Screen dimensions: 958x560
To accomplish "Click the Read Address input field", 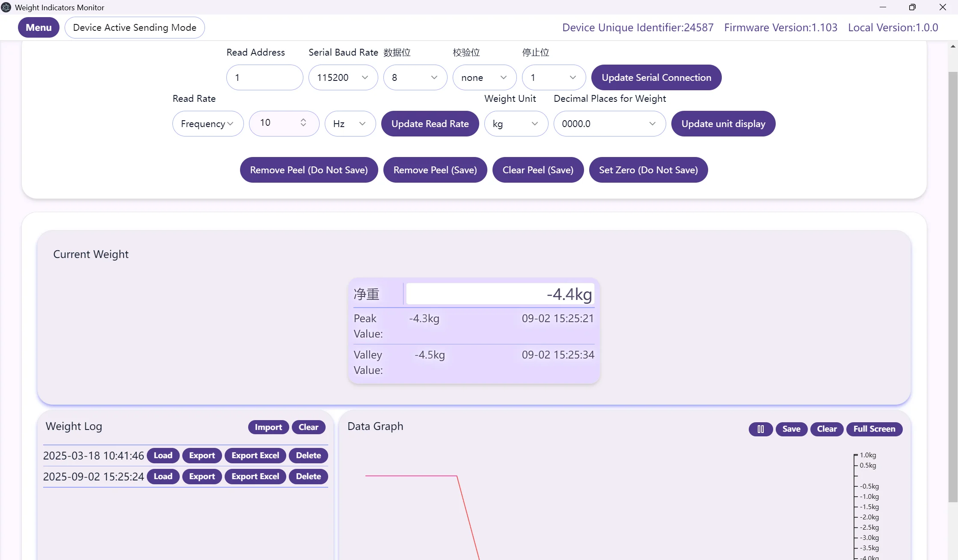I will click(x=264, y=77).
